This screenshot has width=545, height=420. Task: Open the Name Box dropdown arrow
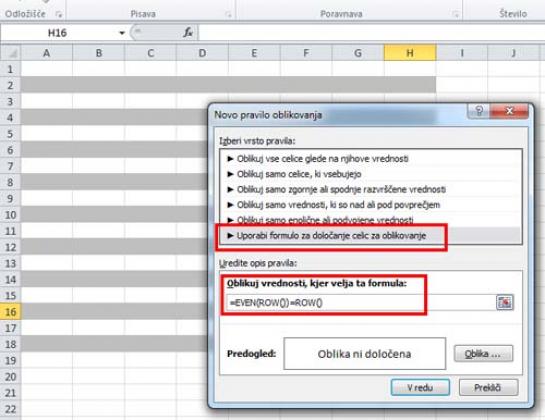point(122,33)
